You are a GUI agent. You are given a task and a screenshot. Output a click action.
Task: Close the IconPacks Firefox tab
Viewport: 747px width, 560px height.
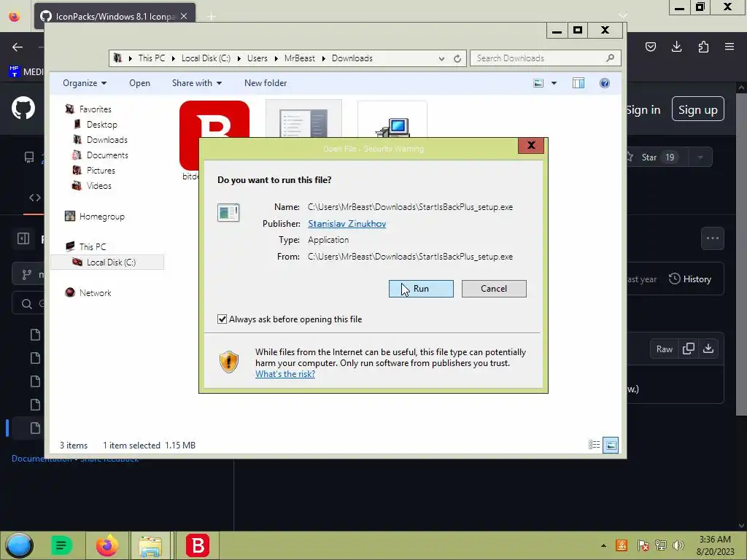click(x=184, y=16)
